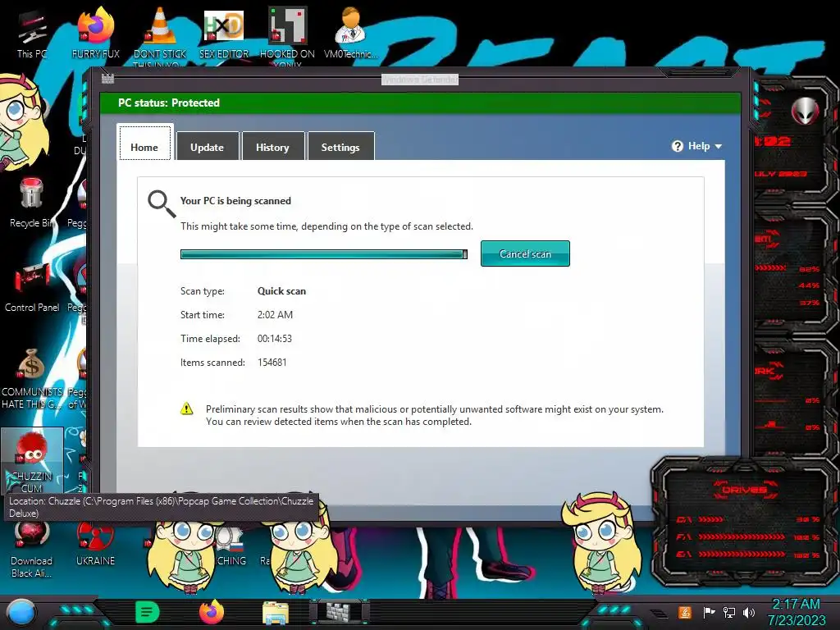Open File Explorer from the taskbar
Viewport: 840px width, 630px height.
(x=276, y=613)
